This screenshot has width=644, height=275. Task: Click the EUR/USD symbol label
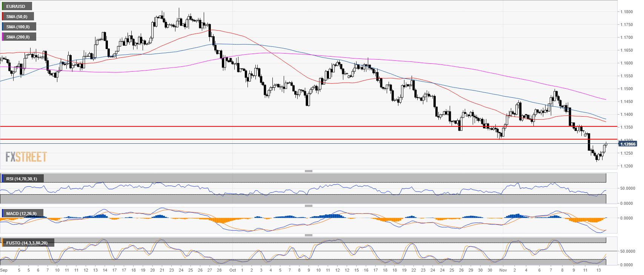click(16, 6)
